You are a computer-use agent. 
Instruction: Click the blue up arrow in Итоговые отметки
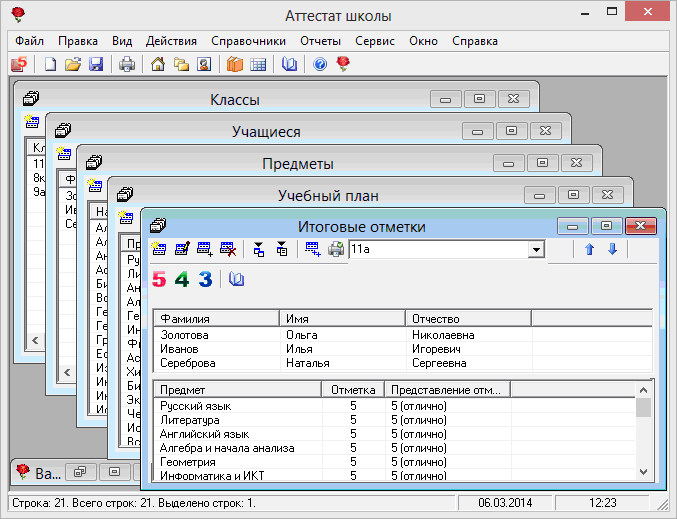pyautogui.click(x=590, y=249)
